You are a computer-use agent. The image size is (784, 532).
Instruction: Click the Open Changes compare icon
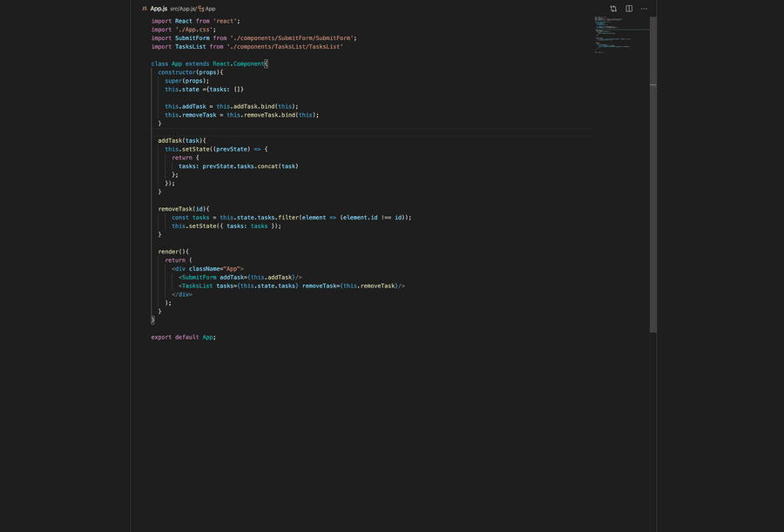point(613,9)
